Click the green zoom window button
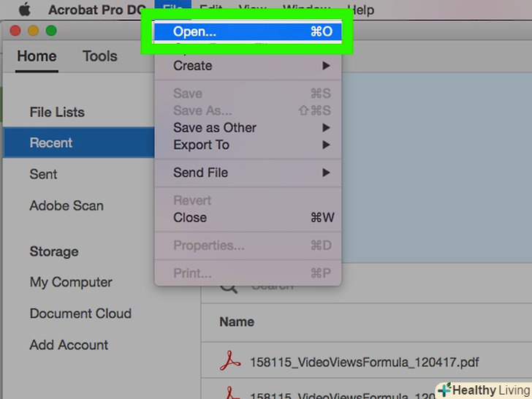The image size is (532, 399). (x=51, y=31)
